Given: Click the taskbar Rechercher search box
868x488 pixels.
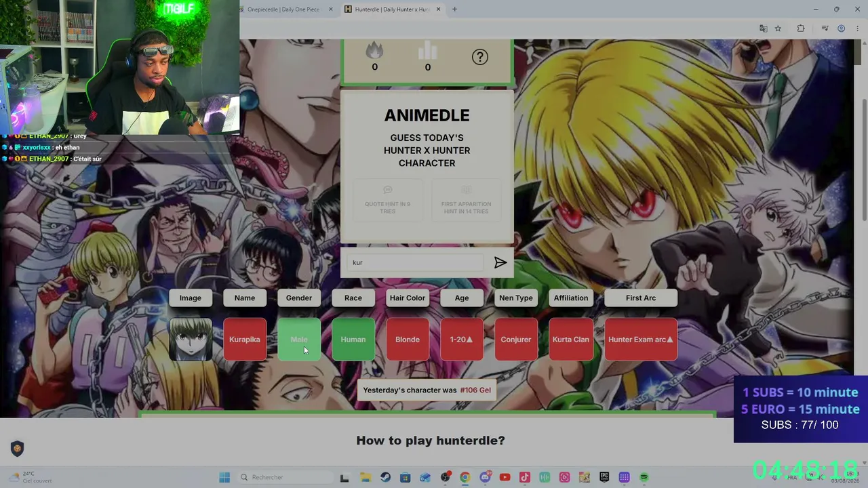Looking at the screenshot, I should pyautogui.click(x=285, y=478).
